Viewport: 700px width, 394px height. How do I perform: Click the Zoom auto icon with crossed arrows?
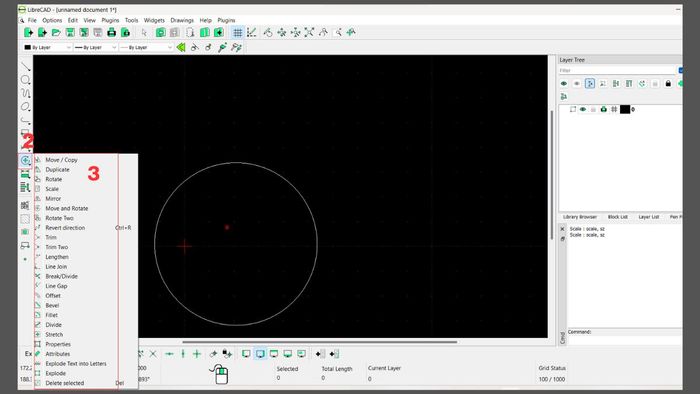click(x=309, y=32)
